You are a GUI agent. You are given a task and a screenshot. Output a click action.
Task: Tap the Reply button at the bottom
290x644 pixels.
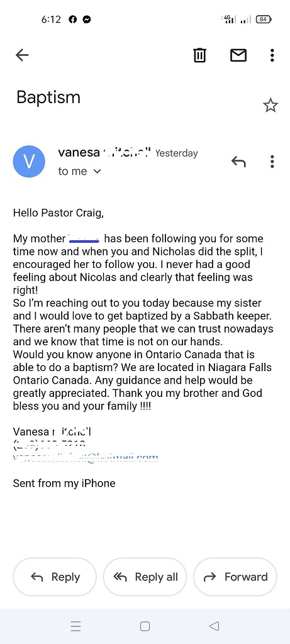coord(55,577)
